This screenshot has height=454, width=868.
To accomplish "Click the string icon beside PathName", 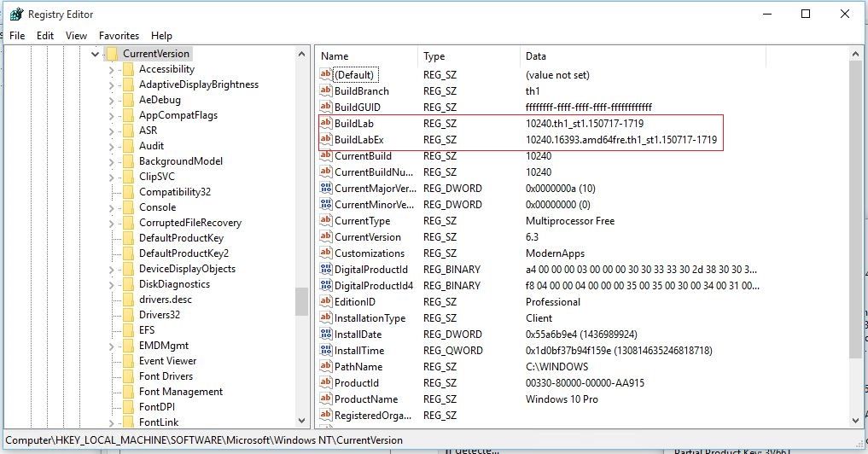I will click(x=326, y=366).
